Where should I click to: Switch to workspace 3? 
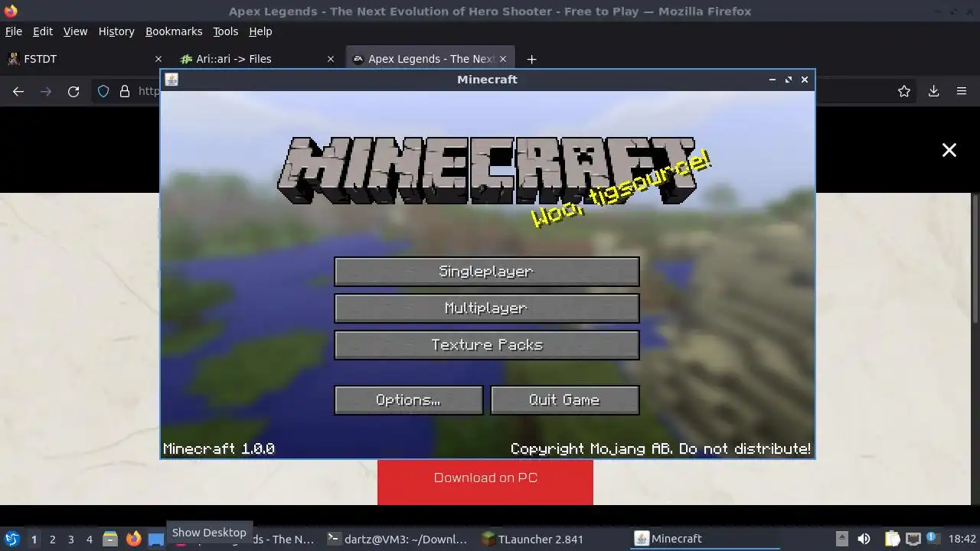(70, 539)
